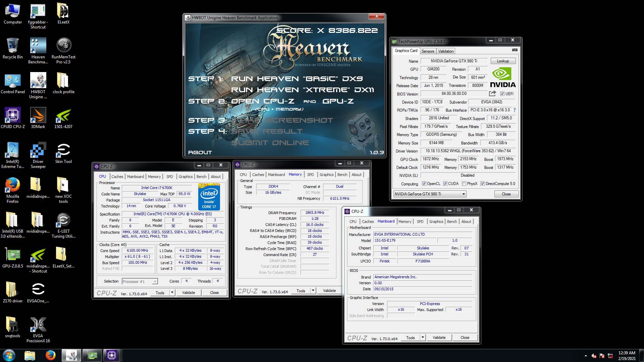Click the Tools button in the CPU-Z Memory tab window
644x362 pixels.
coord(301,291)
